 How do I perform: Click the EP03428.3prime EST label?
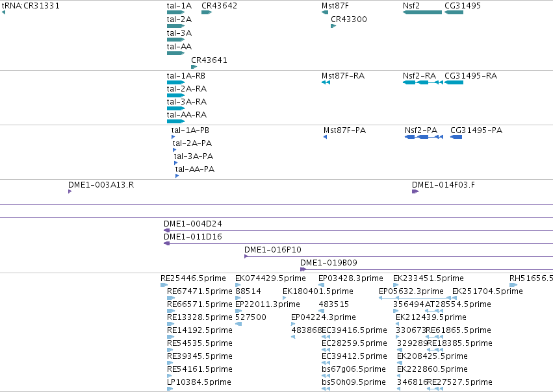point(351,278)
